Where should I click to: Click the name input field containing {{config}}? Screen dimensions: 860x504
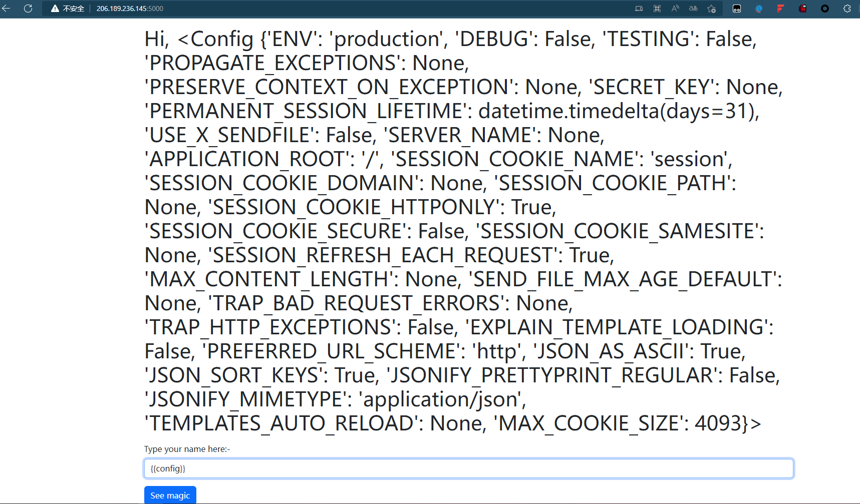click(x=469, y=468)
